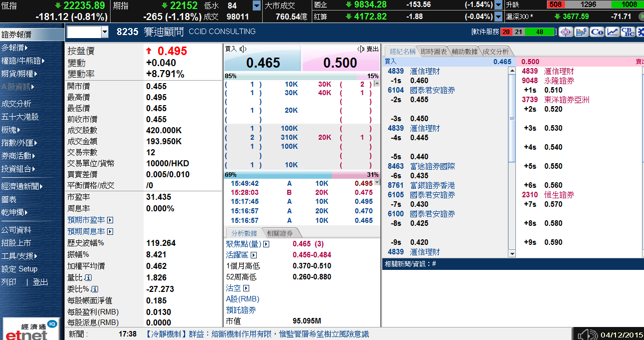Click 預託證券 link
Screen dimensions: 644x340
point(241,310)
